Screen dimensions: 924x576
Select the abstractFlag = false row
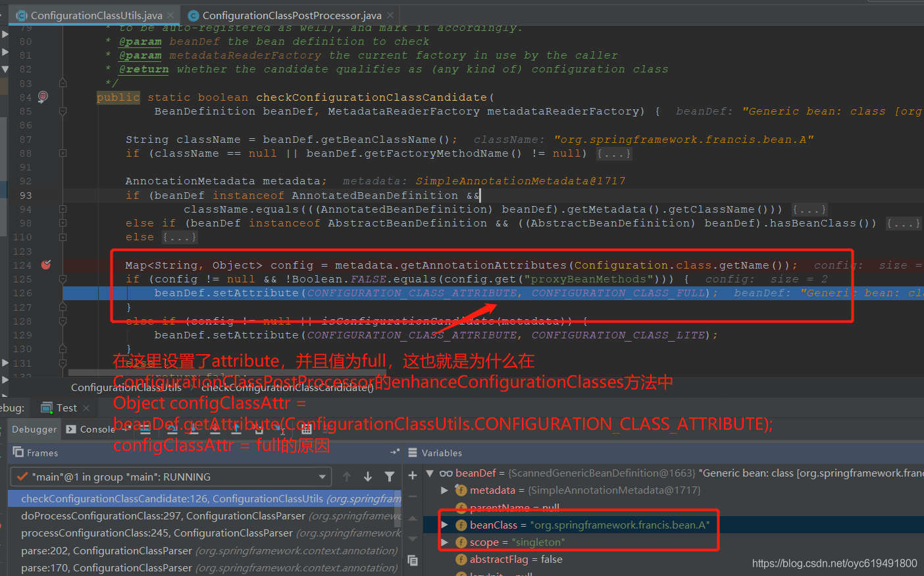click(675, 559)
